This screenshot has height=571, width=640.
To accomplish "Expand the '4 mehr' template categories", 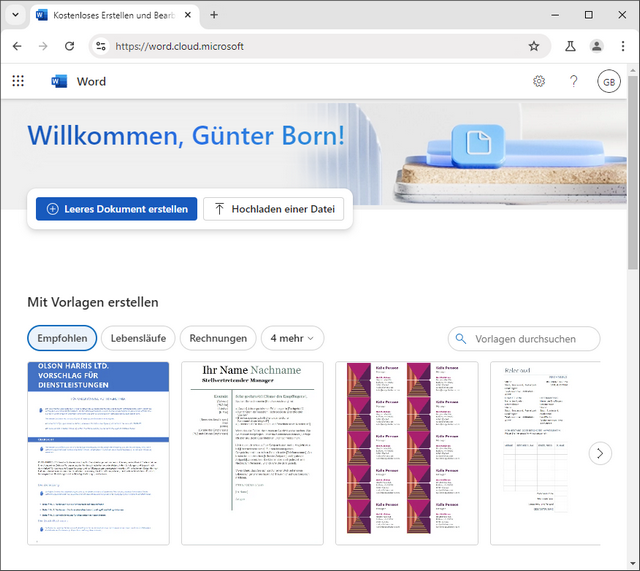I will pyautogui.click(x=292, y=338).
